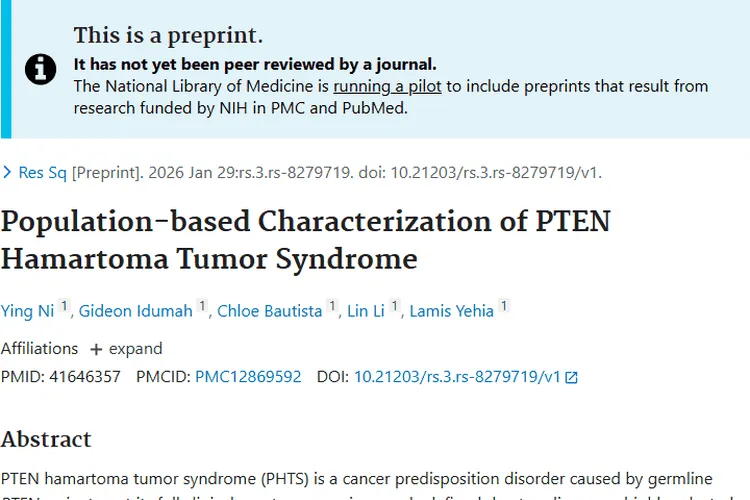The image size is (750, 500).
Task: Open the DOI 10.21203/rs.3.rs-8279719/v1 link
Action: click(457, 377)
